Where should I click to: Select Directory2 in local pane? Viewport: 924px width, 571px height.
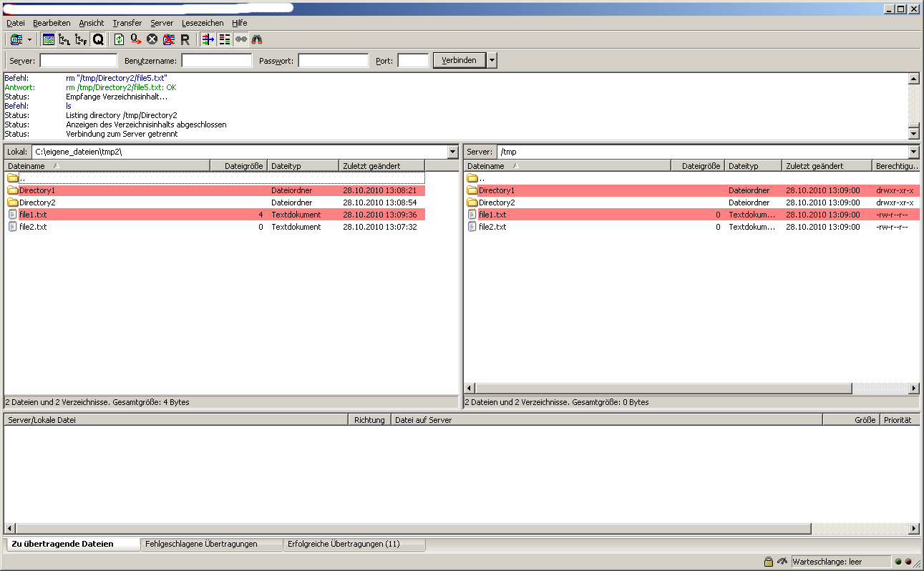click(x=215, y=202)
